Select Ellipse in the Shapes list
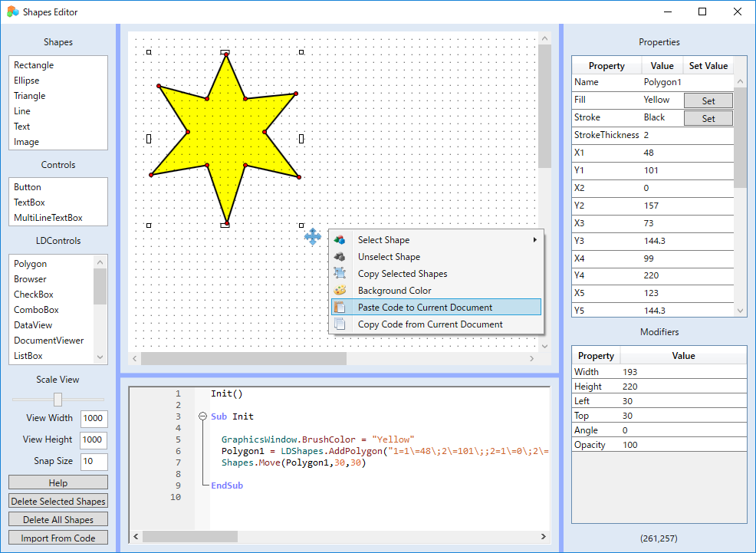The height and width of the screenshot is (553, 756). point(27,81)
